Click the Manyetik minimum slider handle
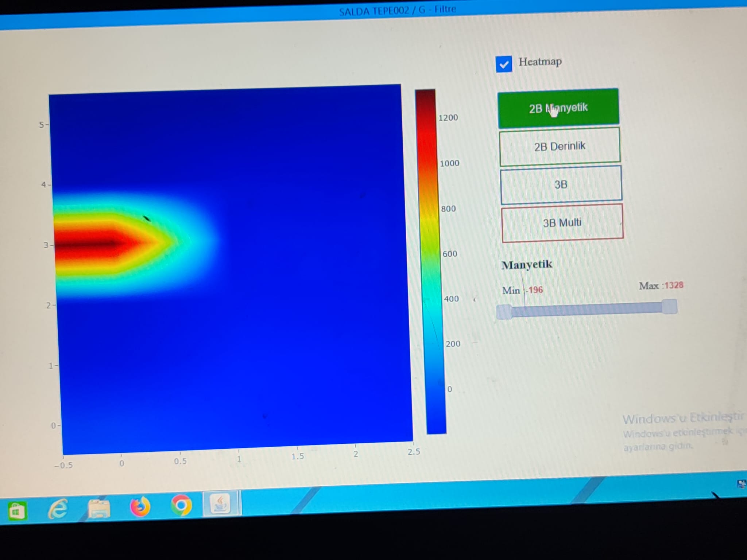The image size is (747, 560). click(504, 312)
